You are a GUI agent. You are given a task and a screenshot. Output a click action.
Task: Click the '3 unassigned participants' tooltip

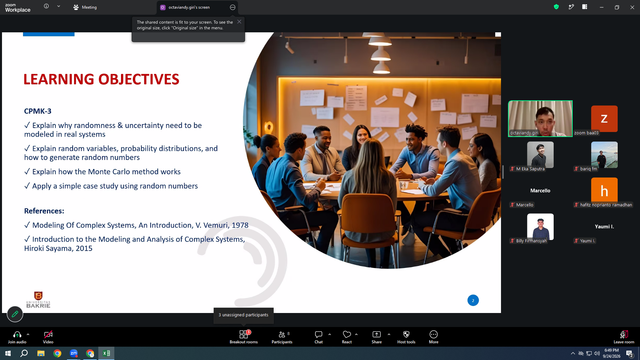[x=243, y=315]
